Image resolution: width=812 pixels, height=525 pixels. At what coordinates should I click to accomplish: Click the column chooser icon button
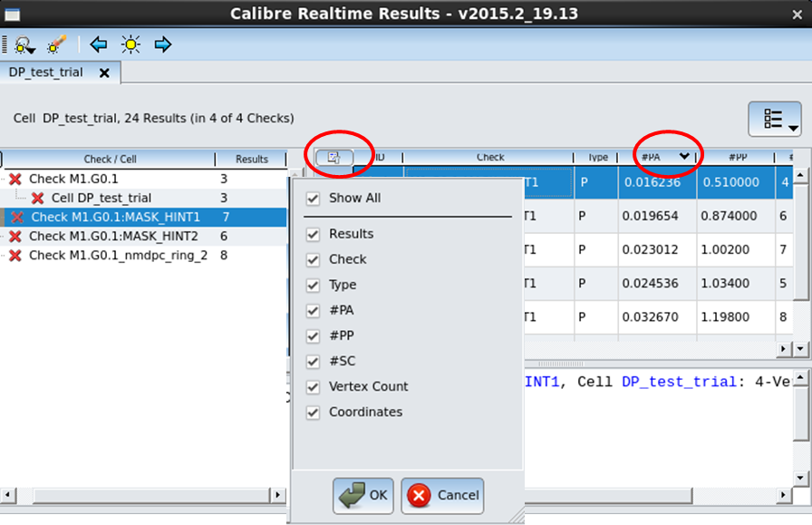(334, 157)
